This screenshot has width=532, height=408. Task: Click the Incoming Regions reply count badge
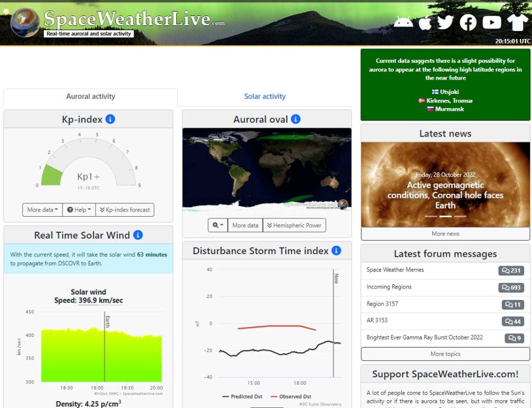511,287
